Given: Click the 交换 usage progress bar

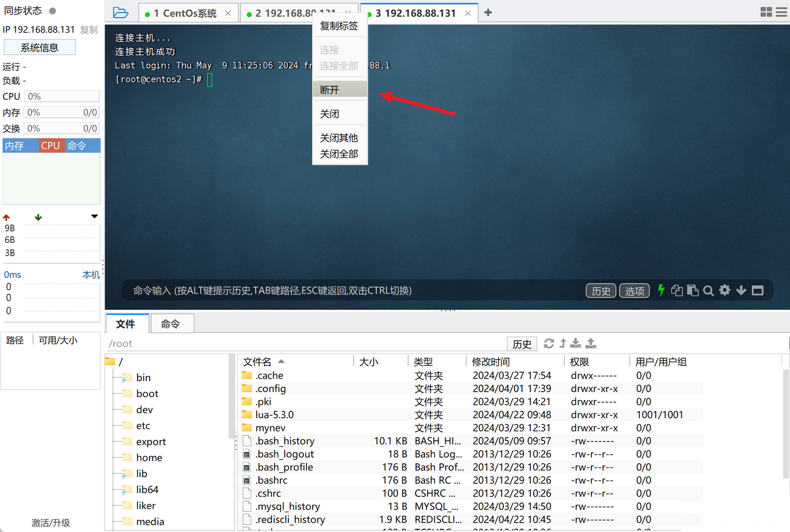Looking at the screenshot, I should click(x=62, y=129).
